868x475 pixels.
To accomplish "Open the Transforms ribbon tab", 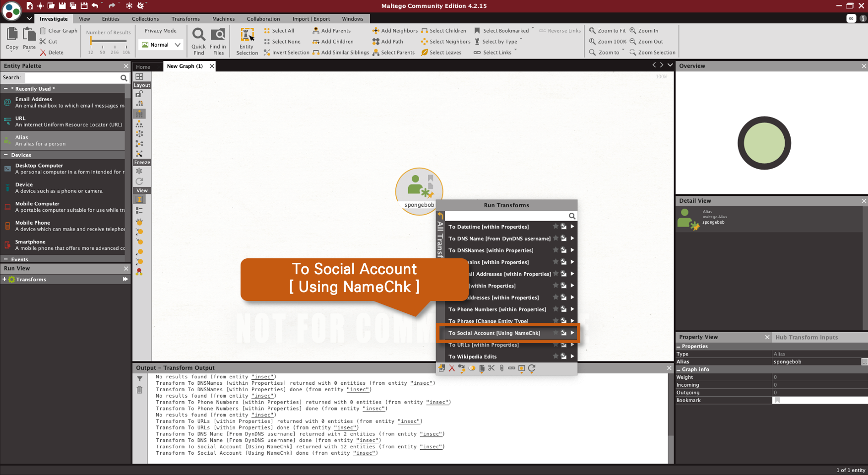I will click(186, 19).
